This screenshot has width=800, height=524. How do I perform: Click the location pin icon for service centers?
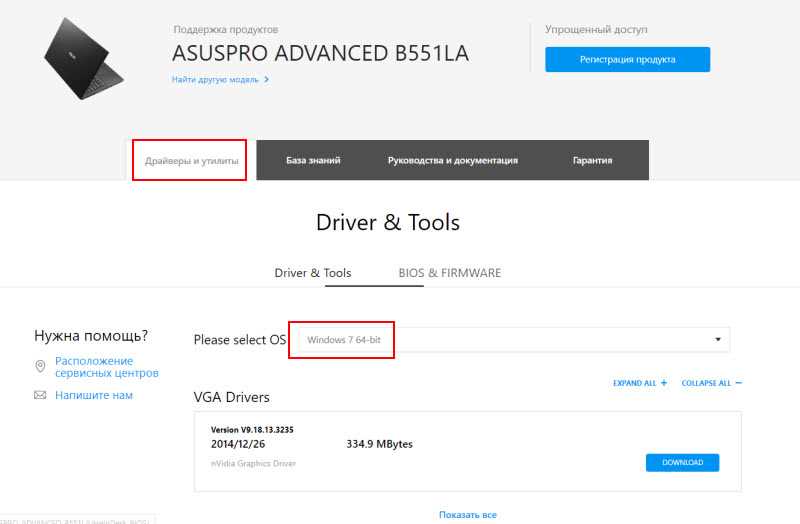[40, 366]
